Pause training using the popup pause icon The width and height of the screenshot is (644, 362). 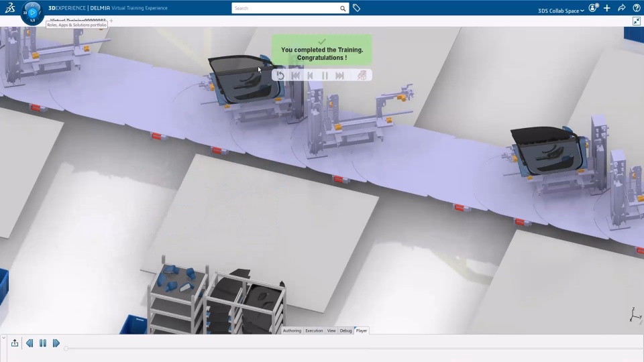coord(325,76)
